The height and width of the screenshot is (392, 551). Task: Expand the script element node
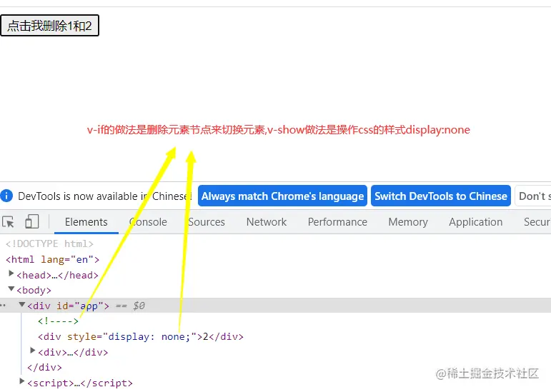pyautogui.click(x=22, y=381)
